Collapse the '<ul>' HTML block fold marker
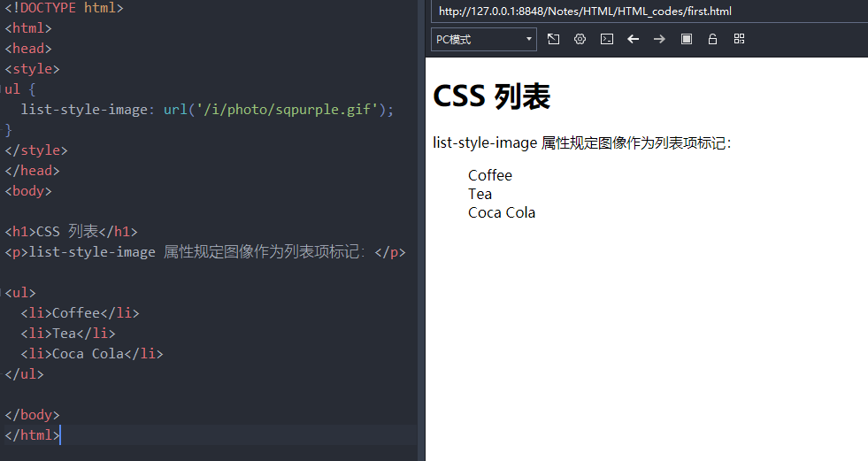 [2, 292]
